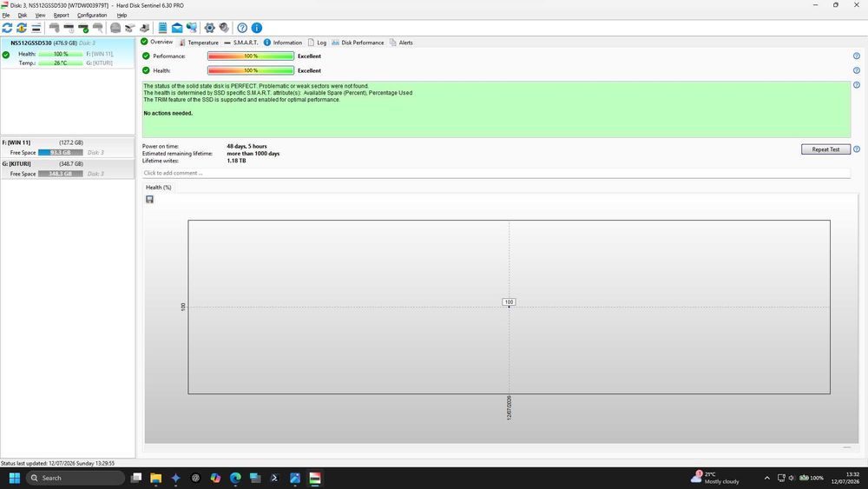Image resolution: width=868 pixels, height=489 pixels.
Task: Select the G: [KITURI] partition
Action: [x=68, y=169]
